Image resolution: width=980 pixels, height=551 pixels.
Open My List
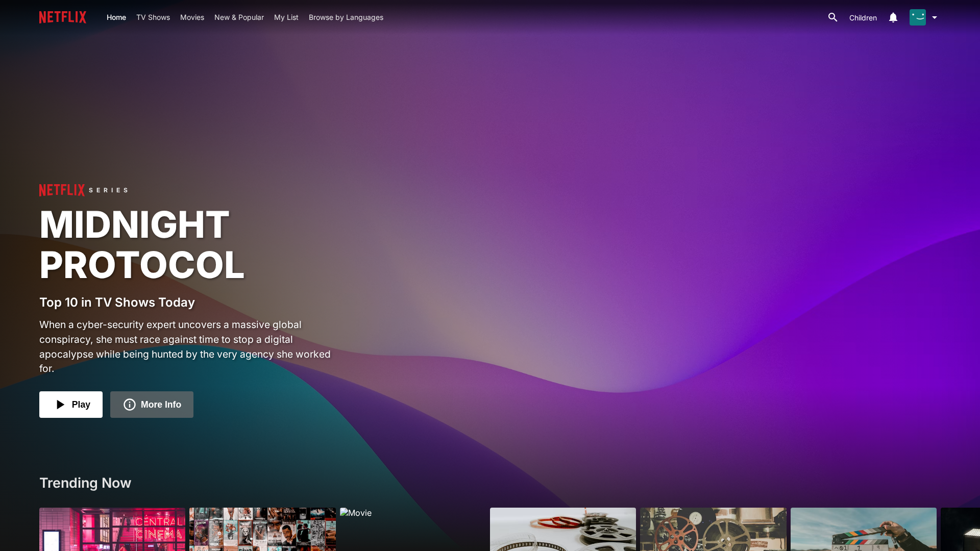286,17
